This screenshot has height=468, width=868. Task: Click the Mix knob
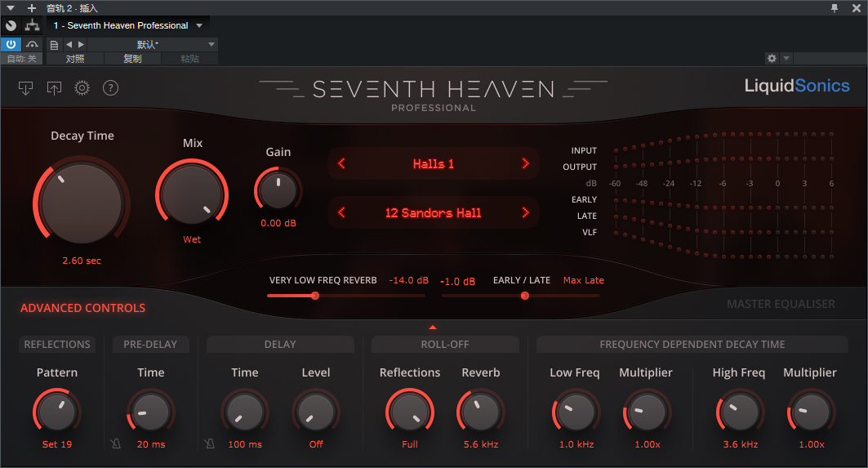coord(192,195)
